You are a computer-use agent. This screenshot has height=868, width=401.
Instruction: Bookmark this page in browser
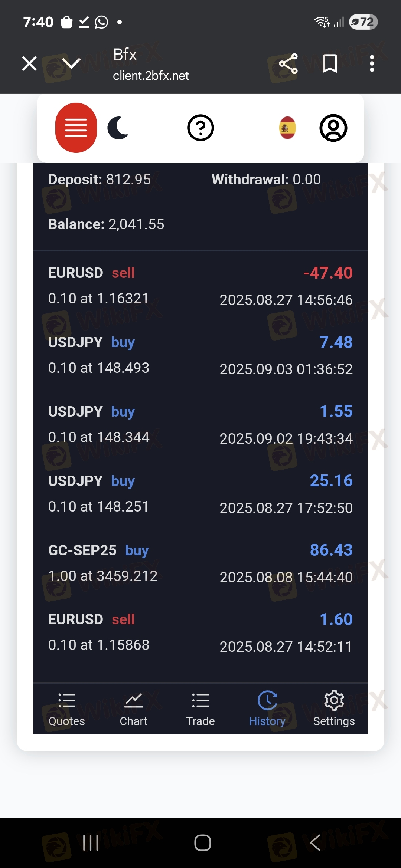click(x=330, y=64)
